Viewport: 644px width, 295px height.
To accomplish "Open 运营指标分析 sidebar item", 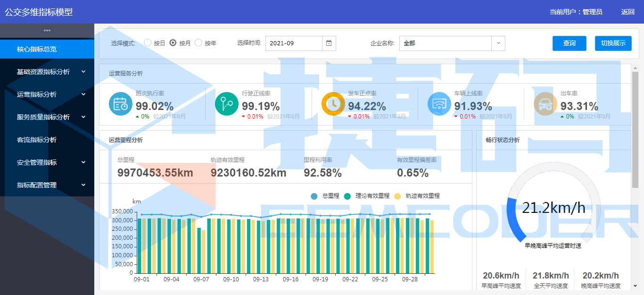I will click(x=47, y=94).
